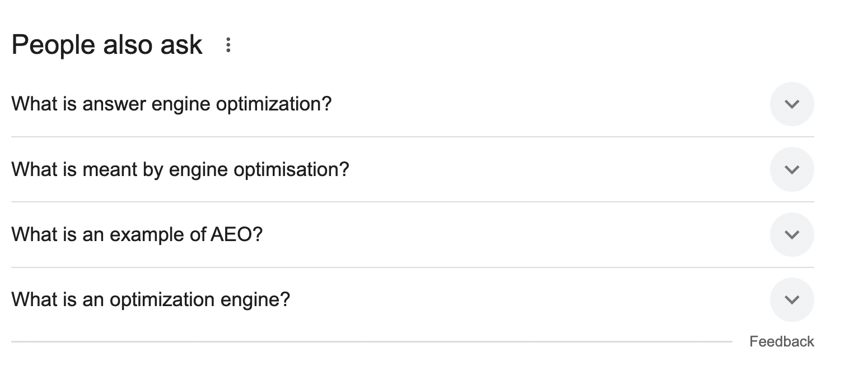
Task: Click the 'People also ask' heading
Action: click(108, 44)
